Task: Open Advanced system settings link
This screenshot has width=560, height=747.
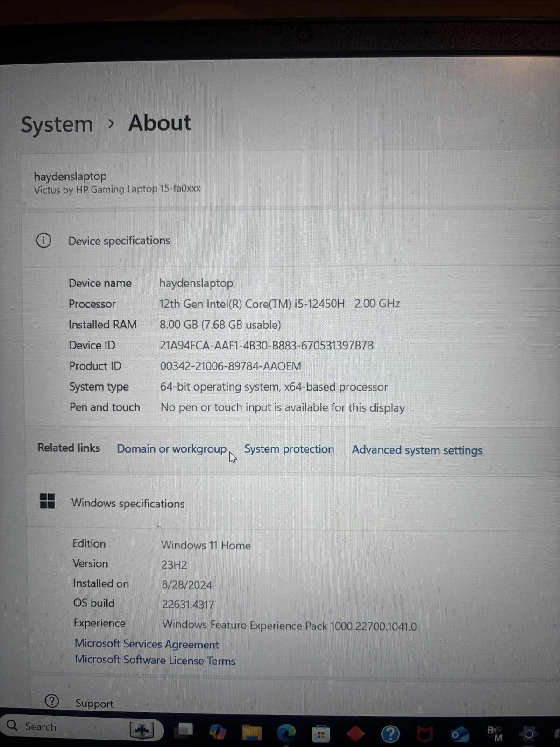Action: click(417, 450)
